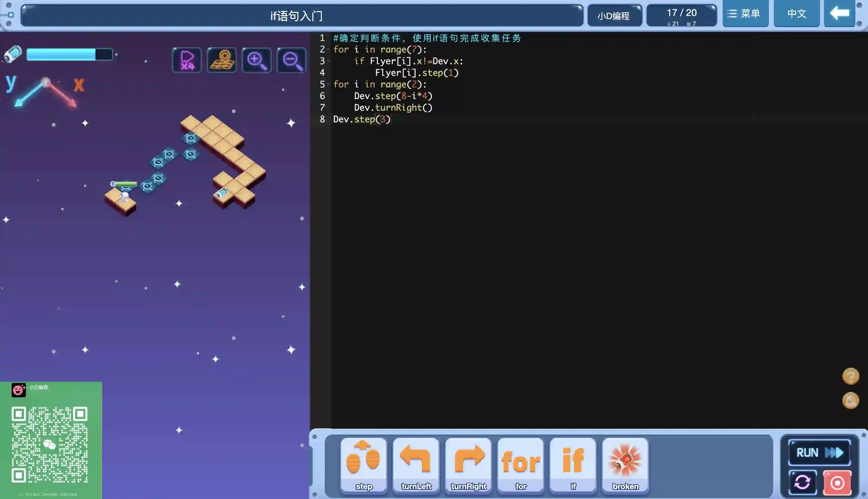
Task: Click the question mark help icon
Action: (x=850, y=376)
